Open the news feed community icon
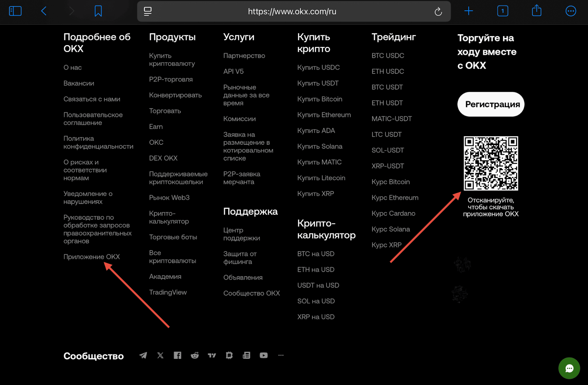Image resolution: width=588 pixels, height=385 pixels. tap(246, 355)
